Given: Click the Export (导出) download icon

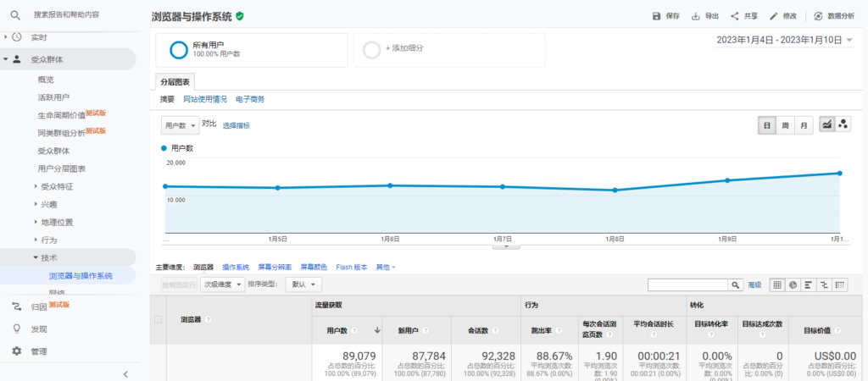Looking at the screenshot, I should tap(696, 16).
